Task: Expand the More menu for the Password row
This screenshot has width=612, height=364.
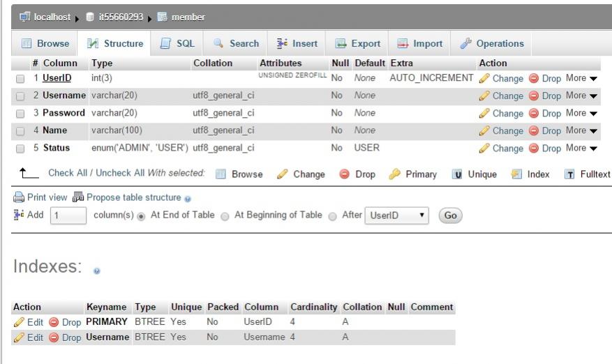Action: pos(581,113)
